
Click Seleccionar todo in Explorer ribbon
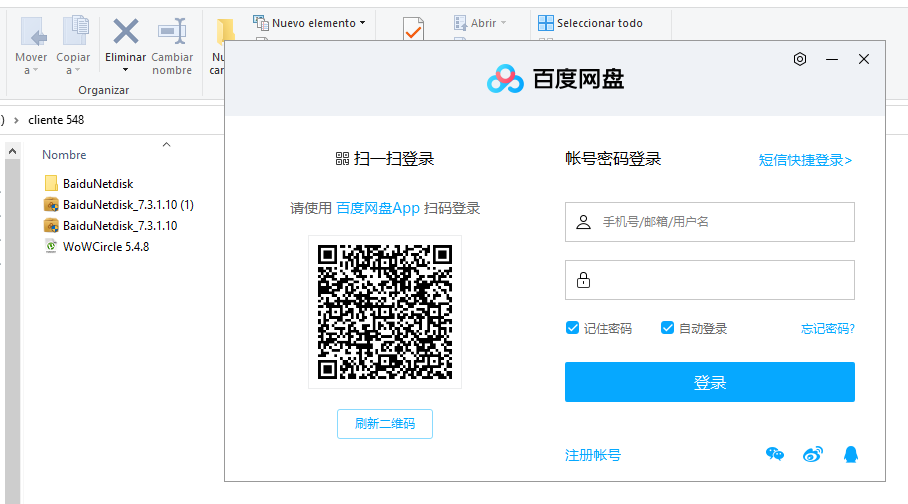[590, 23]
